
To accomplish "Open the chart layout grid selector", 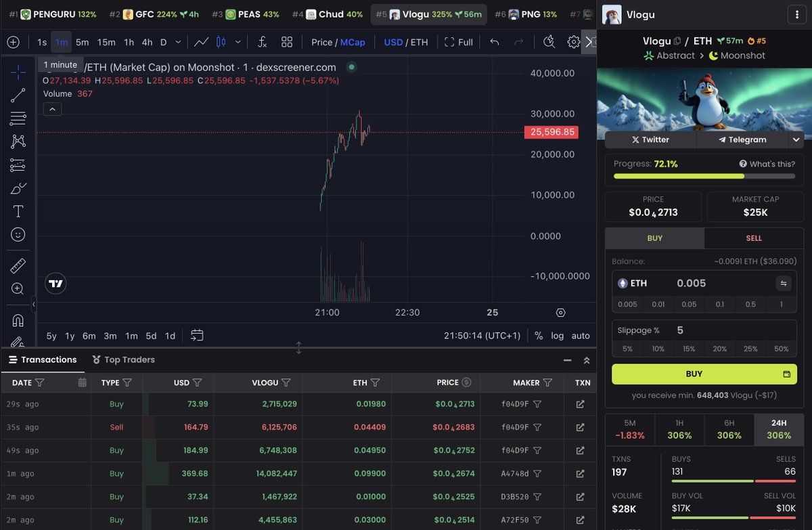I will (x=287, y=42).
